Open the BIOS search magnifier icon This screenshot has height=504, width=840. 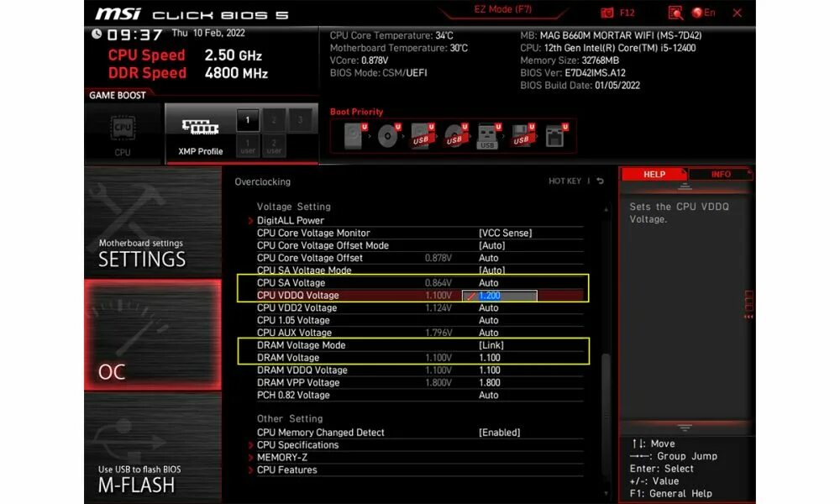coord(675,13)
